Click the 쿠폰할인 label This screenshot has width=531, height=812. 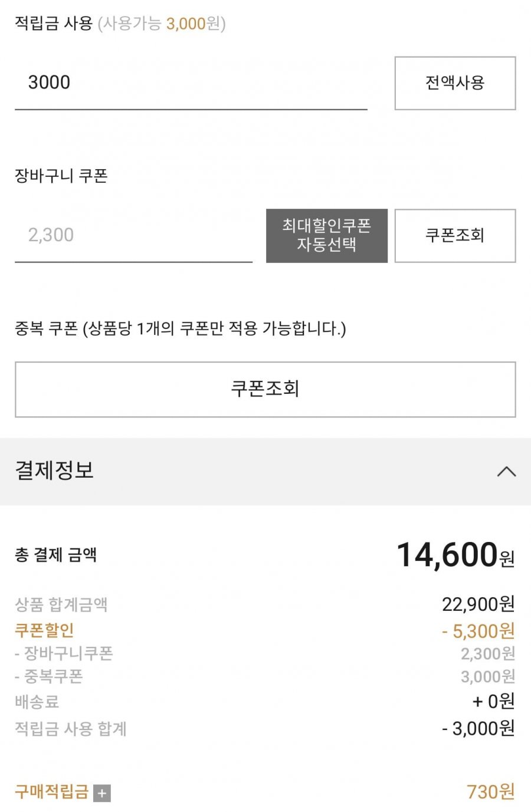(44, 630)
